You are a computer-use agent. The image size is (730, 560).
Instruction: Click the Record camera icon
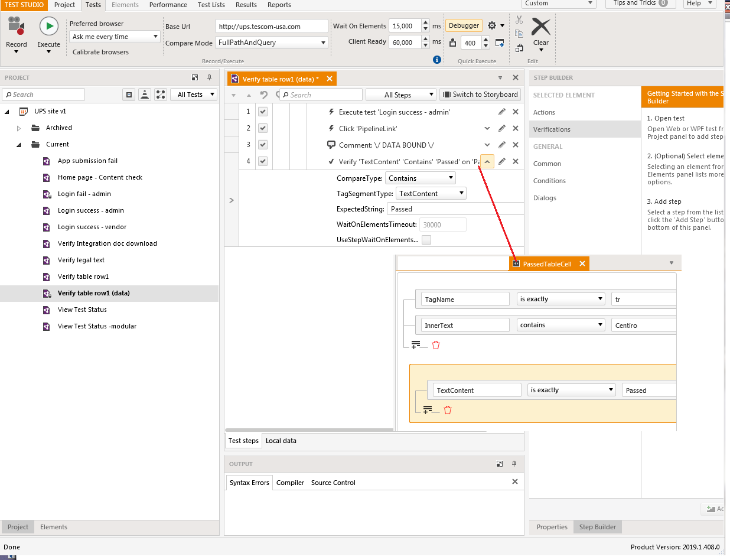[17, 27]
